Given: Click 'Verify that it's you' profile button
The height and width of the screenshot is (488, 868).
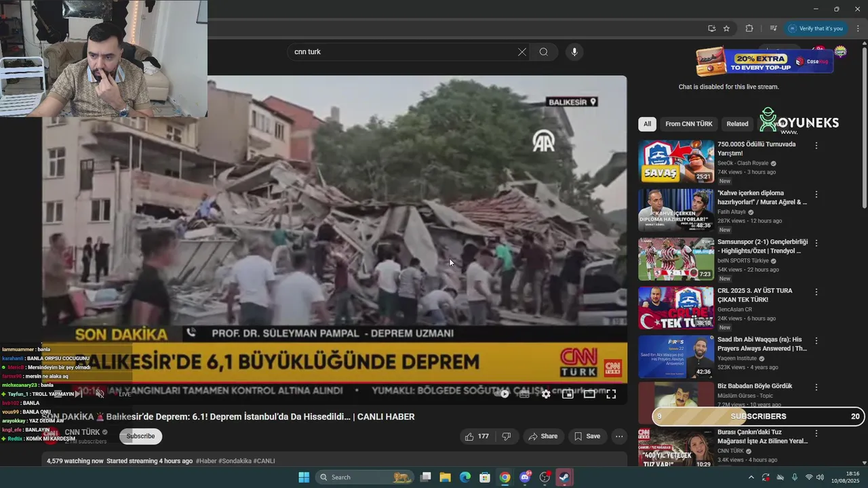Looking at the screenshot, I should pyautogui.click(x=815, y=28).
